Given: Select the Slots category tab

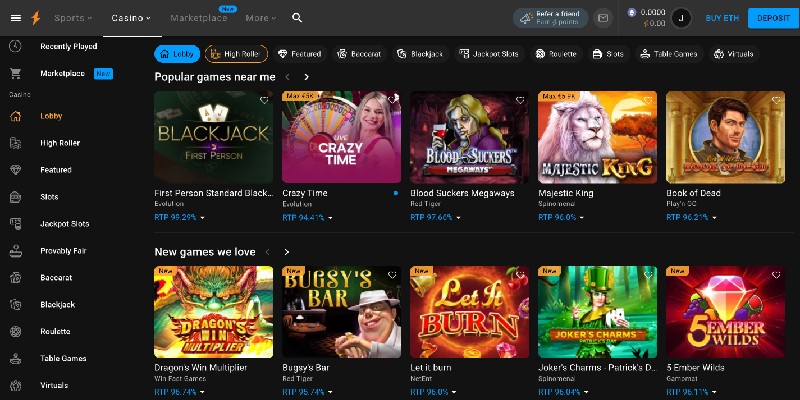Looking at the screenshot, I should 609,54.
